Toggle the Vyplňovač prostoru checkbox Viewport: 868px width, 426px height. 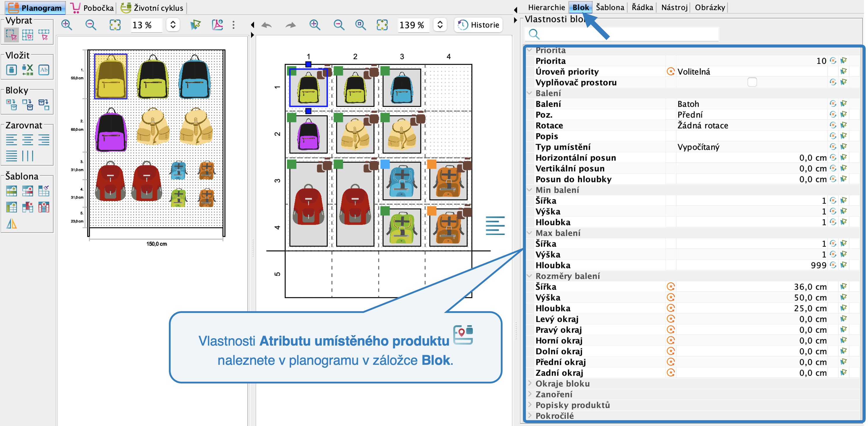point(752,82)
